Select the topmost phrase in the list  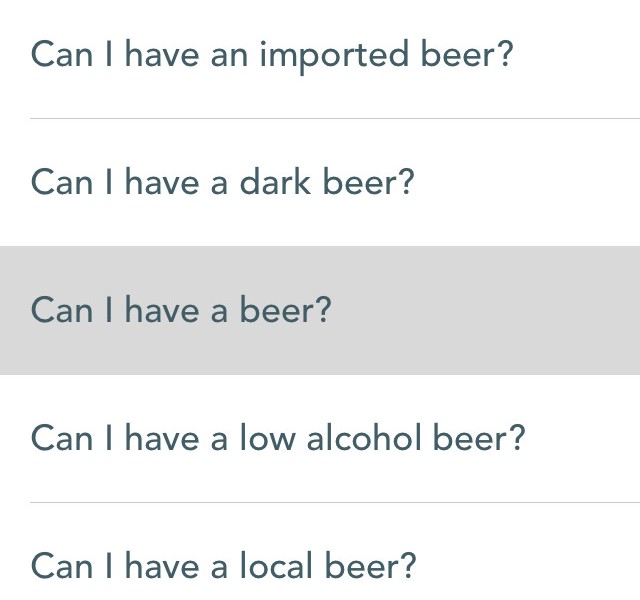tap(272, 54)
